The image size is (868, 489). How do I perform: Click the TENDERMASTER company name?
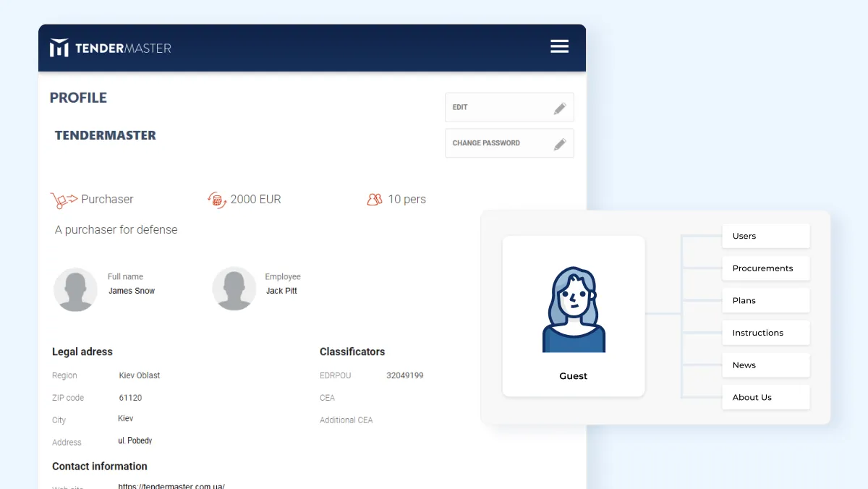[x=106, y=135]
